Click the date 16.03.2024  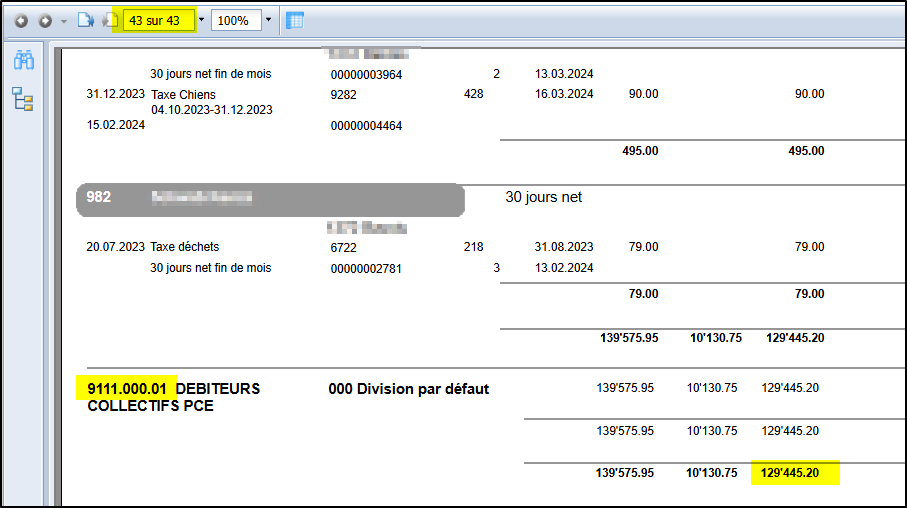(564, 94)
